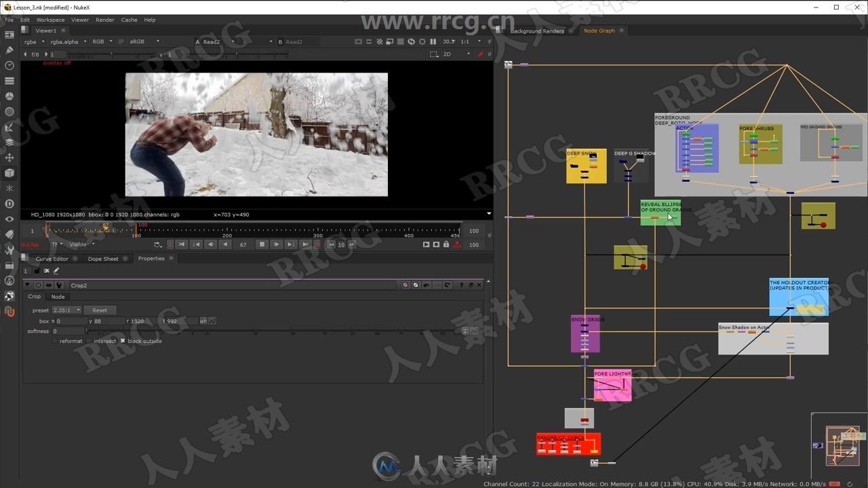Image resolution: width=868 pixels, height=488 pixels.
Task: Toggle the IP input process button
Action: [x=121, y=41]
